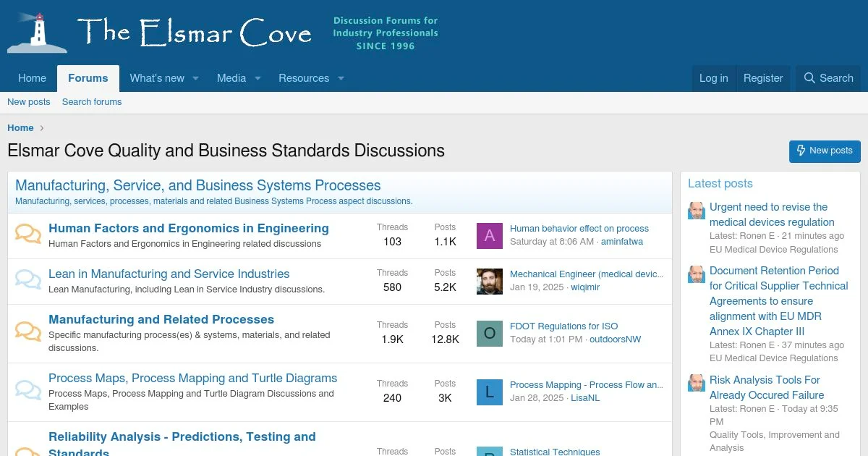The width and height of the screenshot is (868, 456).
Task: Click wiqimir's bearded-man avatar photo
Action: click(x=490, y=281)
